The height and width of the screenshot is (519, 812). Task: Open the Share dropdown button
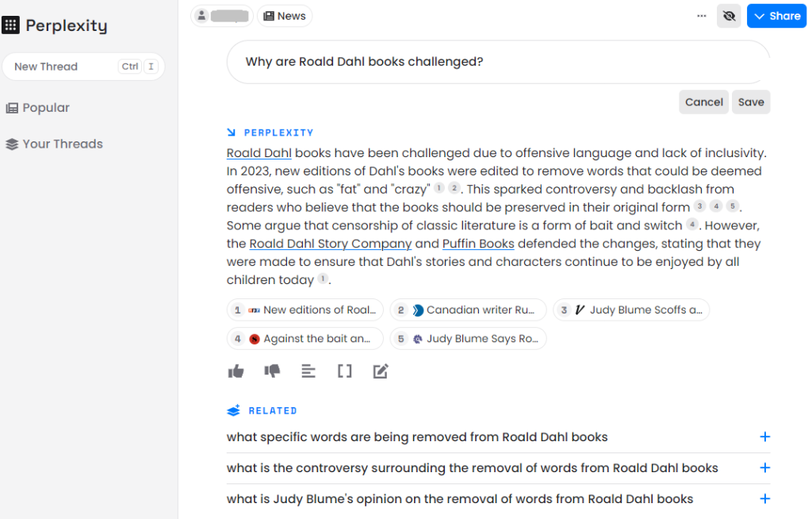coord(776,16)
